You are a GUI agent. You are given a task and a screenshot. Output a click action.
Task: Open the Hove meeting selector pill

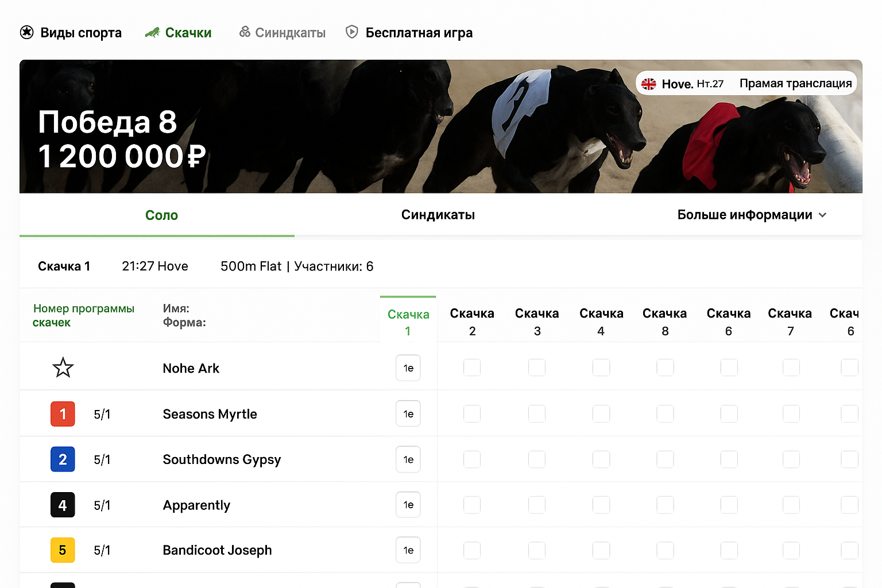point(683,84)
